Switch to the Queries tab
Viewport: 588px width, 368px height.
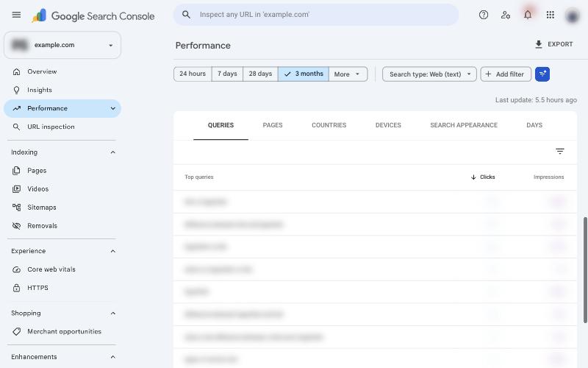(220, 125)
